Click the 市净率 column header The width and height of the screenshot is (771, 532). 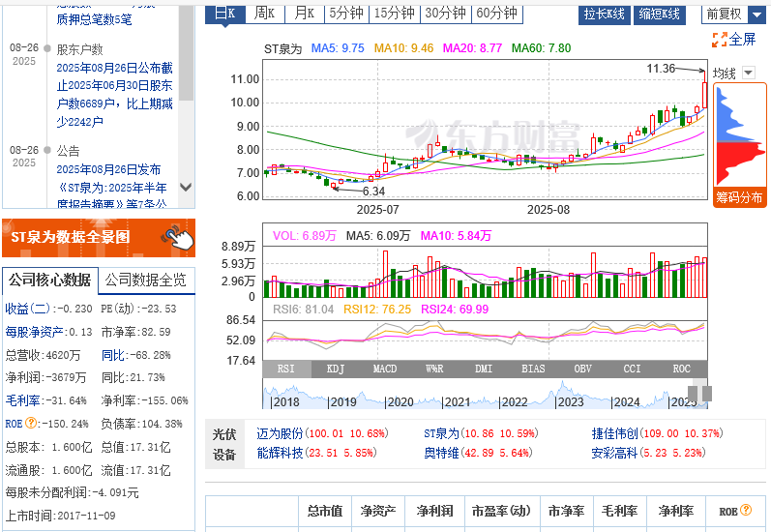(567, 512)
